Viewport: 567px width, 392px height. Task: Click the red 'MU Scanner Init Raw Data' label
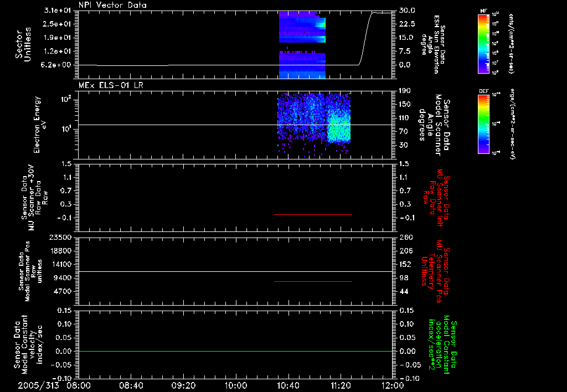(x=436, y=198)
